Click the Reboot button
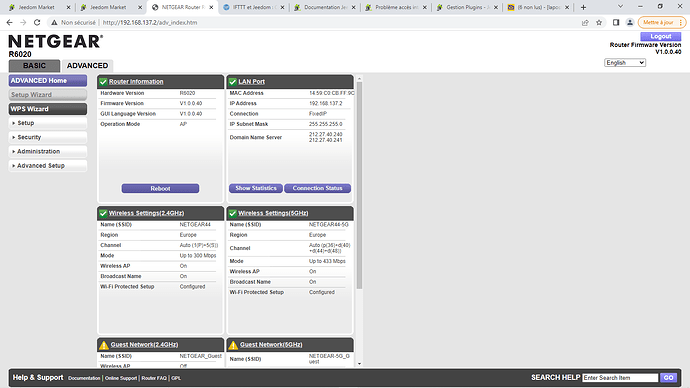Image resolution: width=690 pixels, height=388 pixels. coord(160,188)
